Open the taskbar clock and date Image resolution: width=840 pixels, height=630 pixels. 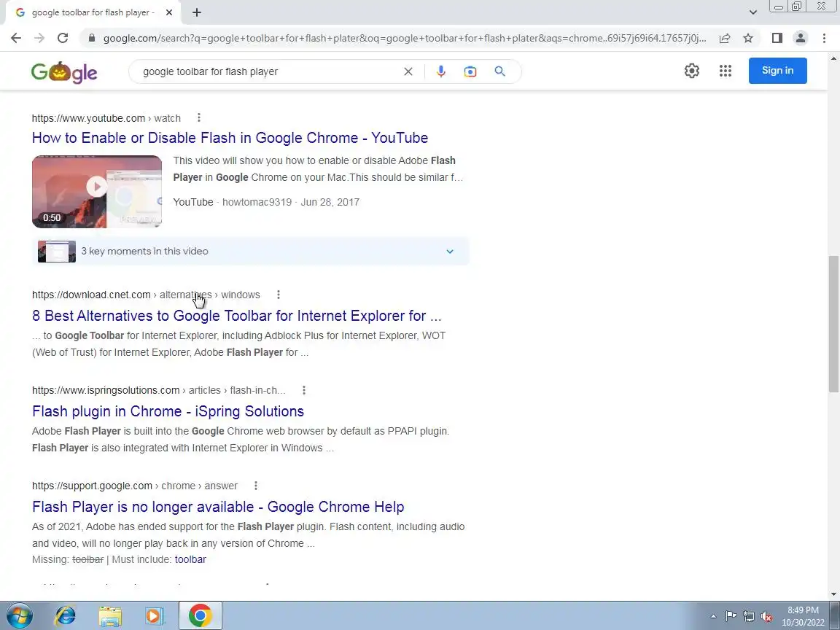[x=803, y=616]
